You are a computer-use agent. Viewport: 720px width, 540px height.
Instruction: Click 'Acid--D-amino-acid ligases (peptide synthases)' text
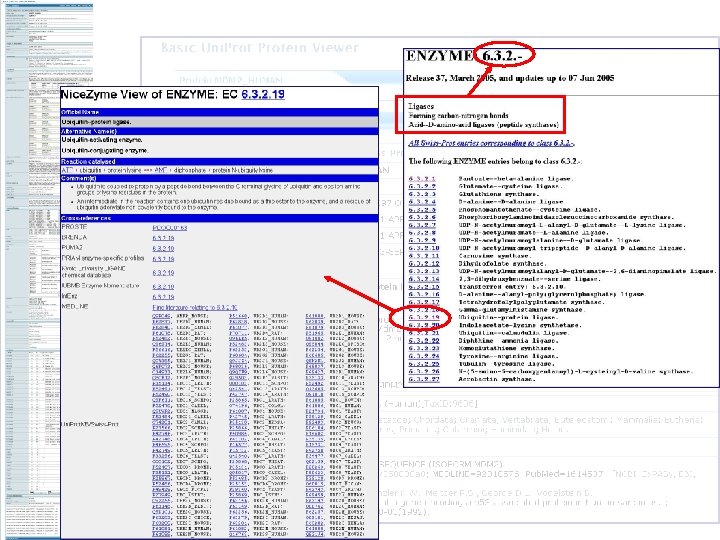point(484,125)
